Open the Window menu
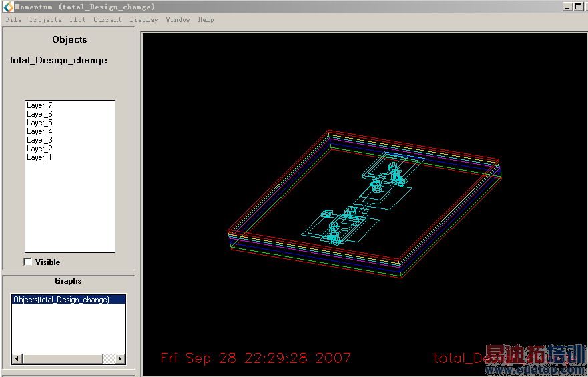 tap(178, 19)
